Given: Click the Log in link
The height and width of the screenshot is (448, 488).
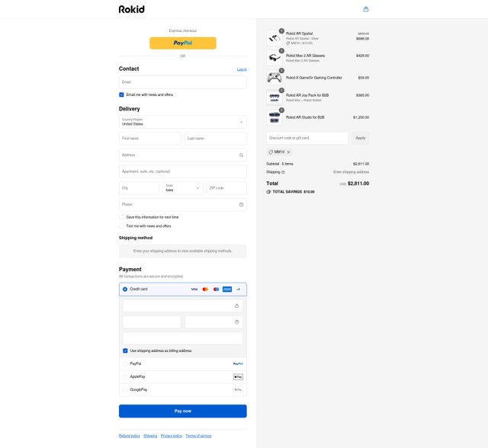Looking at the screenshot, I should [x=242, y=69].
